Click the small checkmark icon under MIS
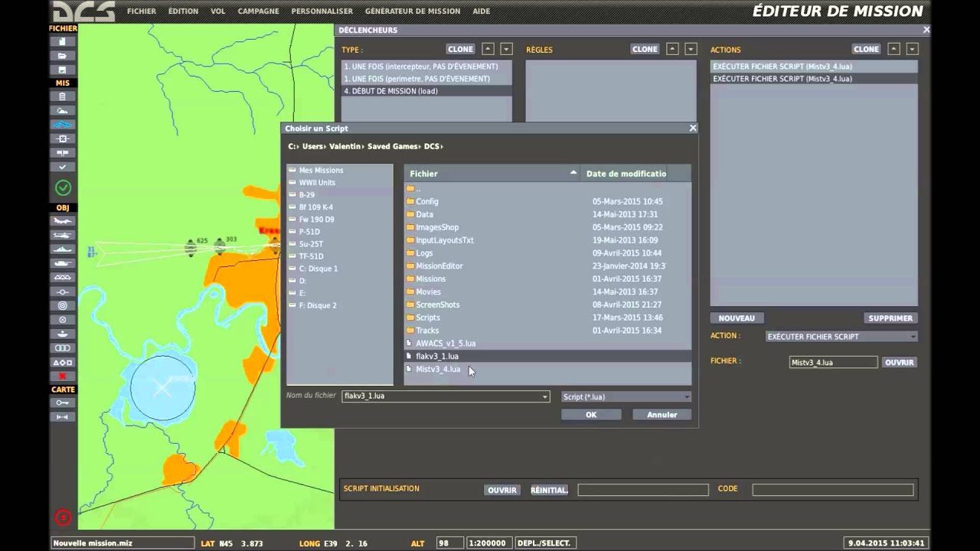Viewport: 980px width, 551px height. [x=63, y=166]
